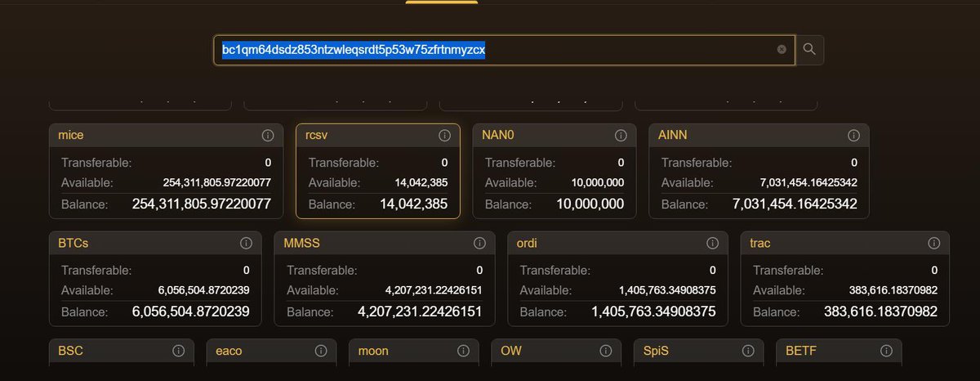Click Transferable label in rcsv card
980x381 pixels.
tap(344, 163)
